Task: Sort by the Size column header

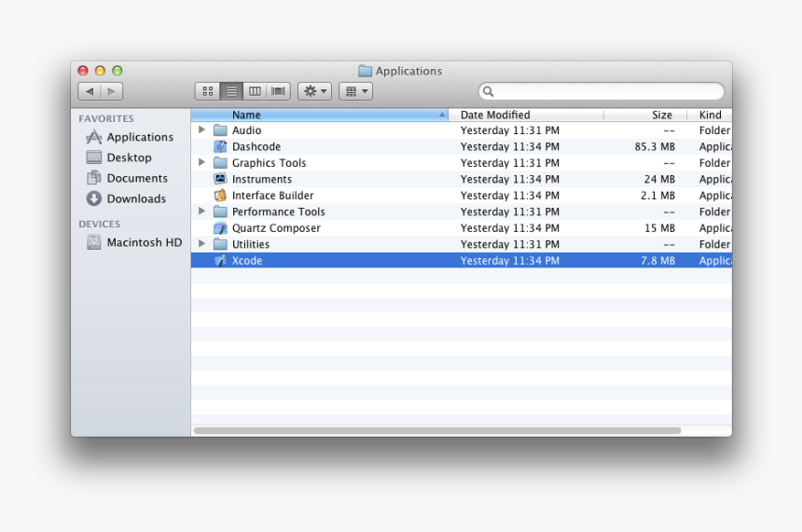Action: [645, 115]
